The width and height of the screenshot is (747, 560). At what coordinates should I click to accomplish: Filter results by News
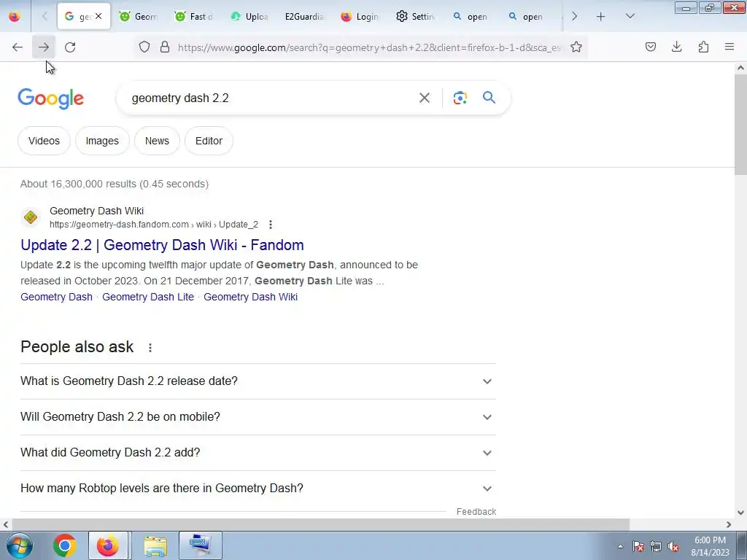[x=158, y=141]
